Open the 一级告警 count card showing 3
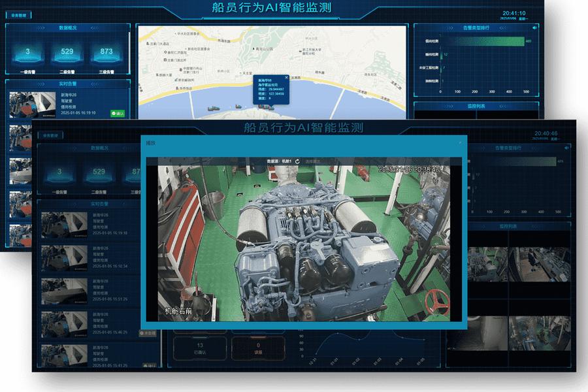The width and height of the screenshot is (588, 392). pyautogui.click(x=27, y=56)
